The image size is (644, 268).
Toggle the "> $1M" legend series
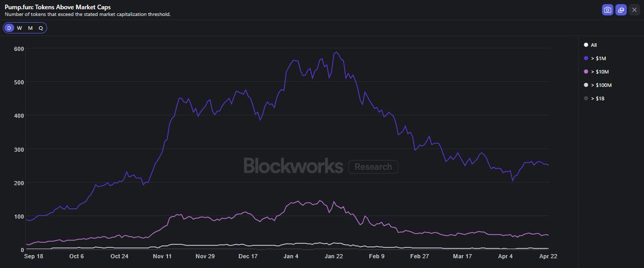click(597, 58)
